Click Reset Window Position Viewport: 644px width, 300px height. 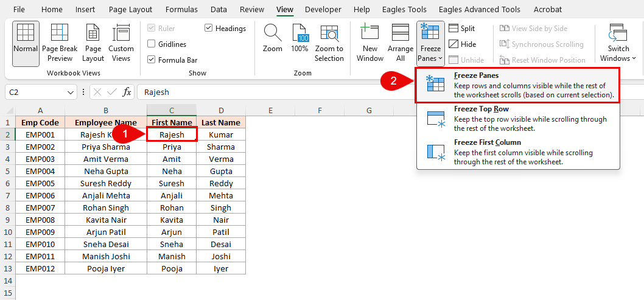click(x=542, y=60)
